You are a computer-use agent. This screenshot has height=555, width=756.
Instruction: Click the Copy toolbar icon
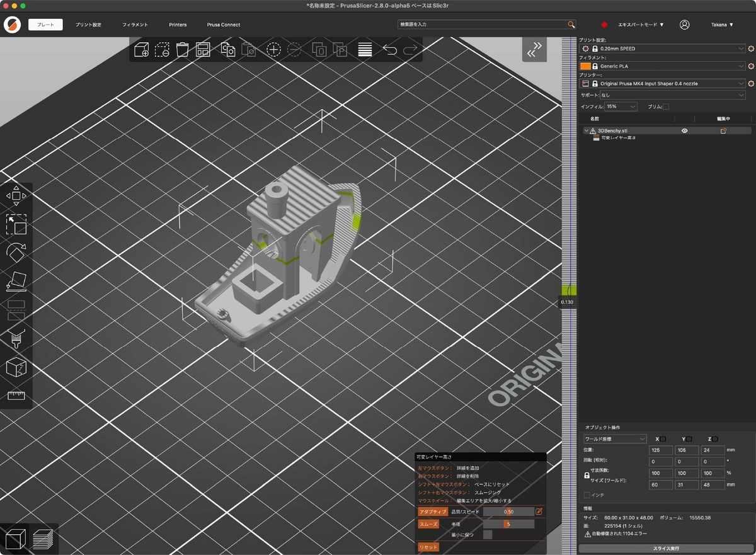pyautogui.click(x=228, y=50)
